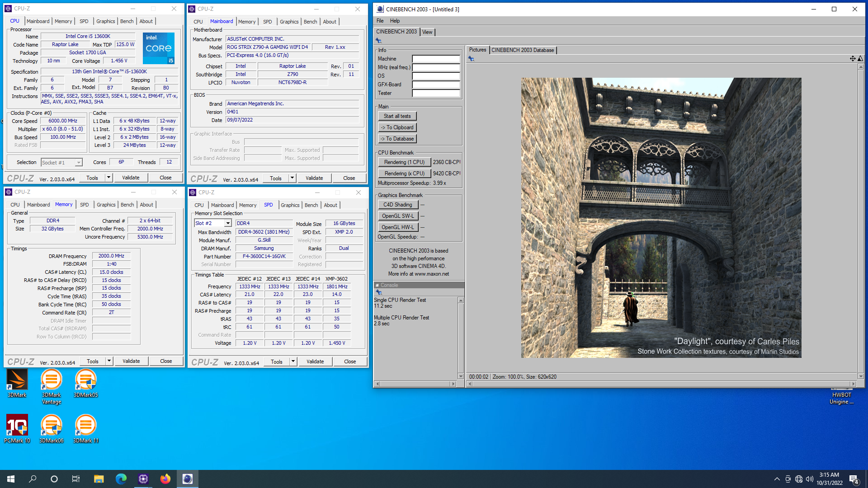868x488 pixels.
Task: Run the OpenGL HW-L benchmark
Action: click(x=398, y=227)
